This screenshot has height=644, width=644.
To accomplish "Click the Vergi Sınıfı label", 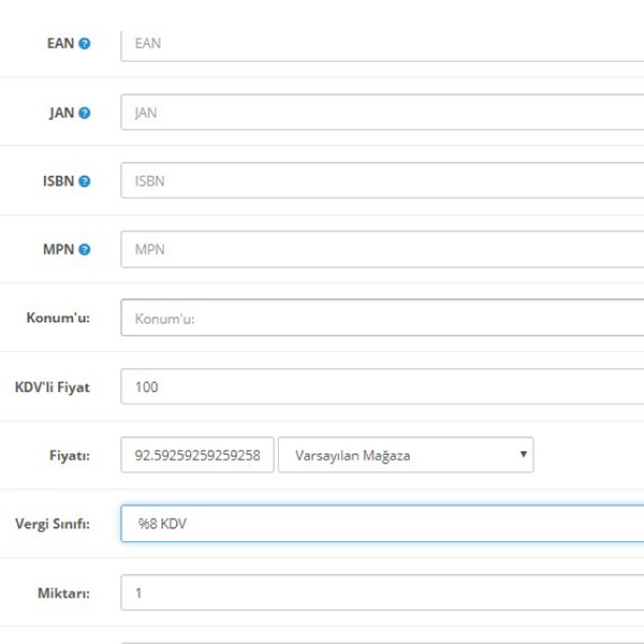I will click(x=52, y=524).
